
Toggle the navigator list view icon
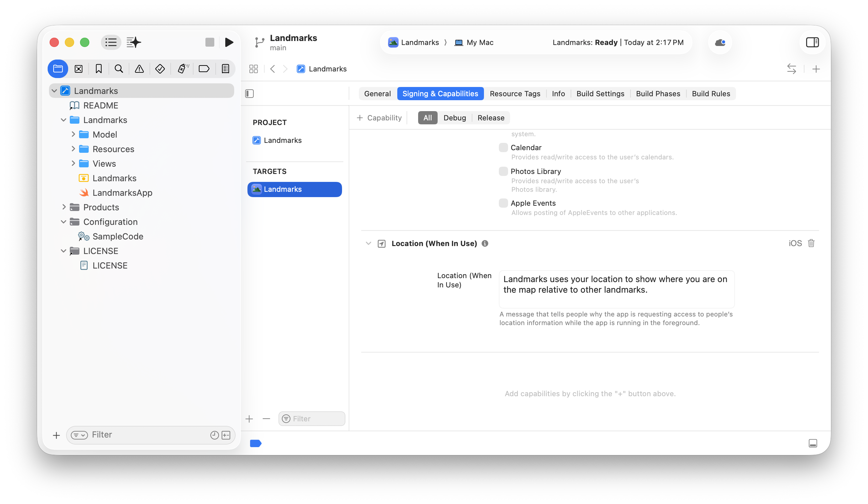tap(111, 42)
